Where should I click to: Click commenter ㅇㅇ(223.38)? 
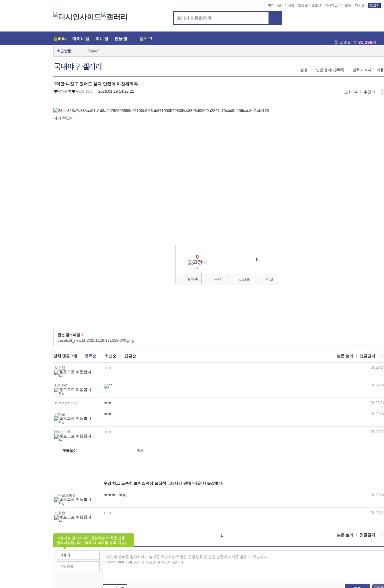(66, 403)
